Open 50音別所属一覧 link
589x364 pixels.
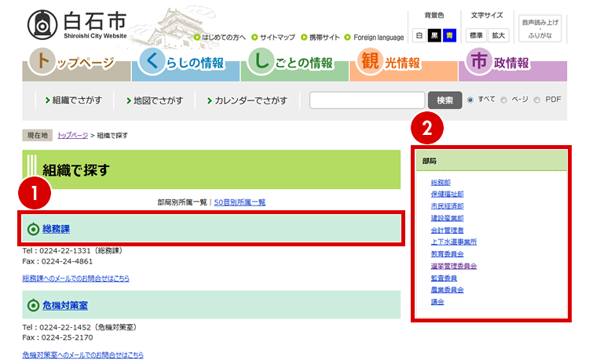pyautogui.click(x=240, y=202)
